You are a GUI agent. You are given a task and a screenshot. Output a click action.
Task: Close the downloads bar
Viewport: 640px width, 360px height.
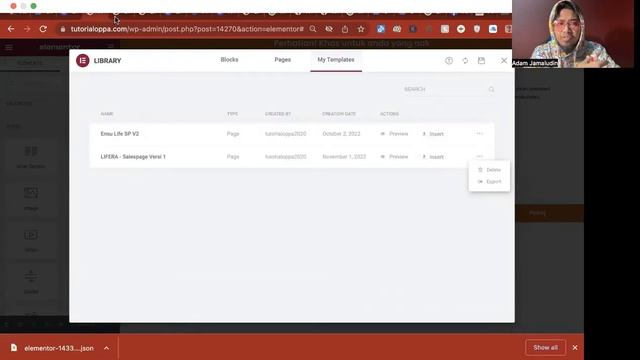pyautogui.click(x=575, y=348)
